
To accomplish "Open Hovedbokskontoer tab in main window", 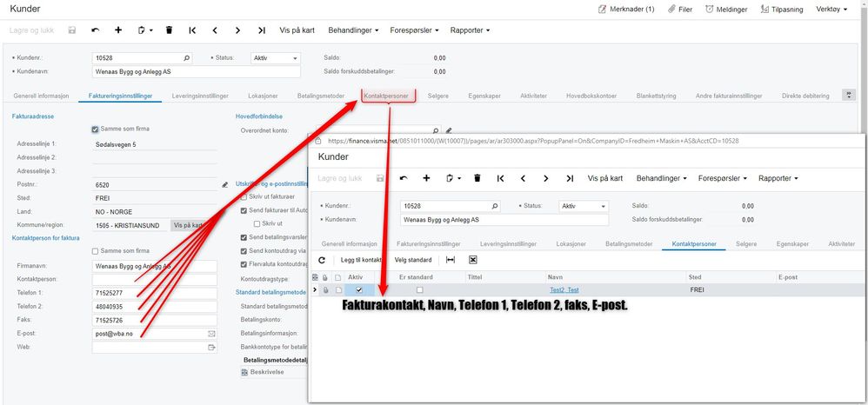I will click(591, 96).
